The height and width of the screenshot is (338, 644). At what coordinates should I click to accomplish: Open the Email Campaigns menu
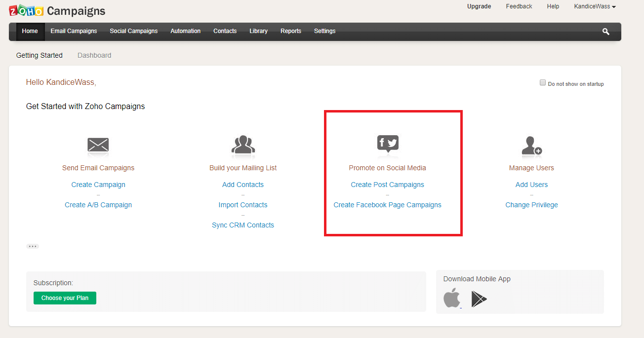pyautogui.click(x=74, y=31)
